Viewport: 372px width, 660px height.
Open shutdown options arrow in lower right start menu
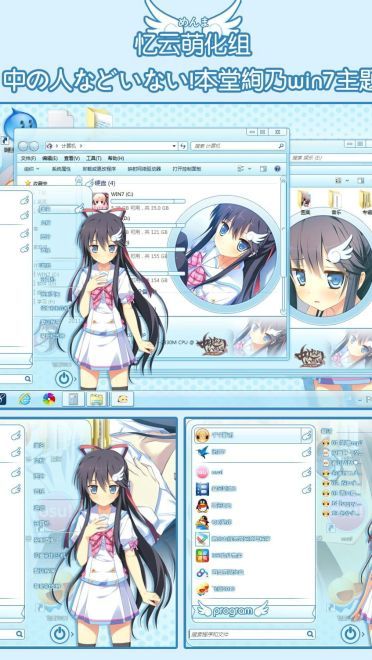point(362,634)
